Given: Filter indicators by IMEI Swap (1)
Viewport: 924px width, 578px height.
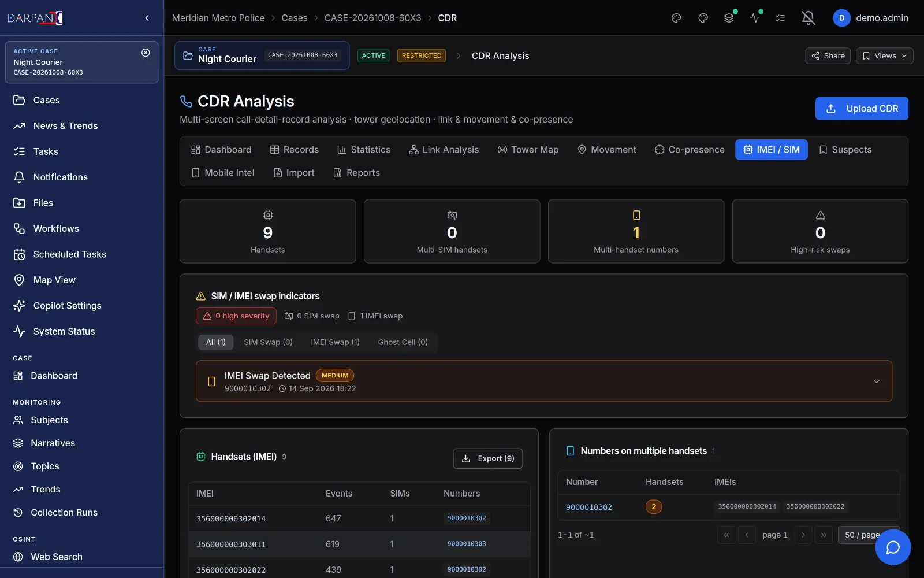Looking at the screenshot, I should (335, 342).
